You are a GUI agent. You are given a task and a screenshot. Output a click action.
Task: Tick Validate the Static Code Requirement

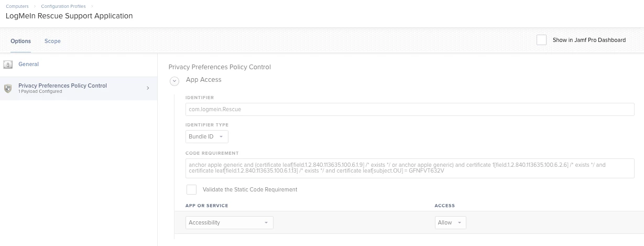[192, 189]
